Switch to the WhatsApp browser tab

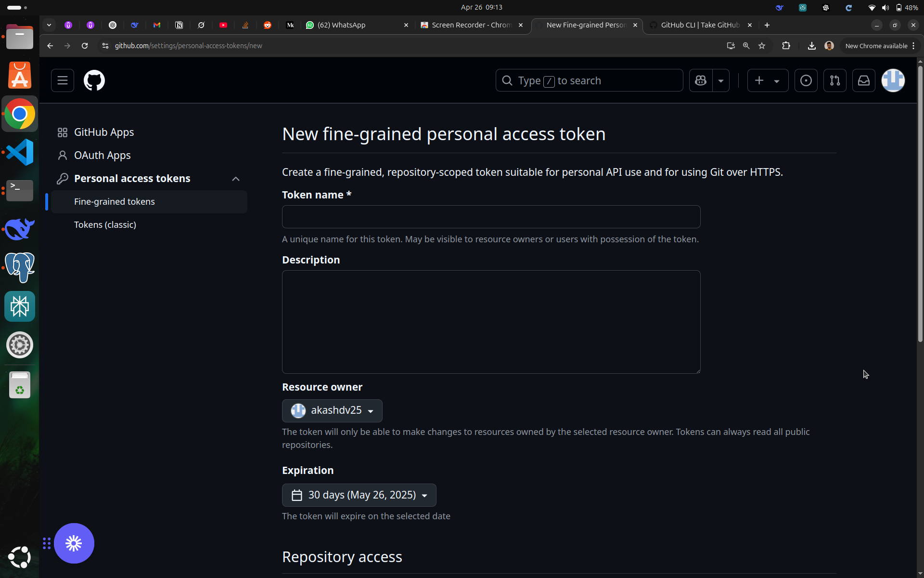357,25
